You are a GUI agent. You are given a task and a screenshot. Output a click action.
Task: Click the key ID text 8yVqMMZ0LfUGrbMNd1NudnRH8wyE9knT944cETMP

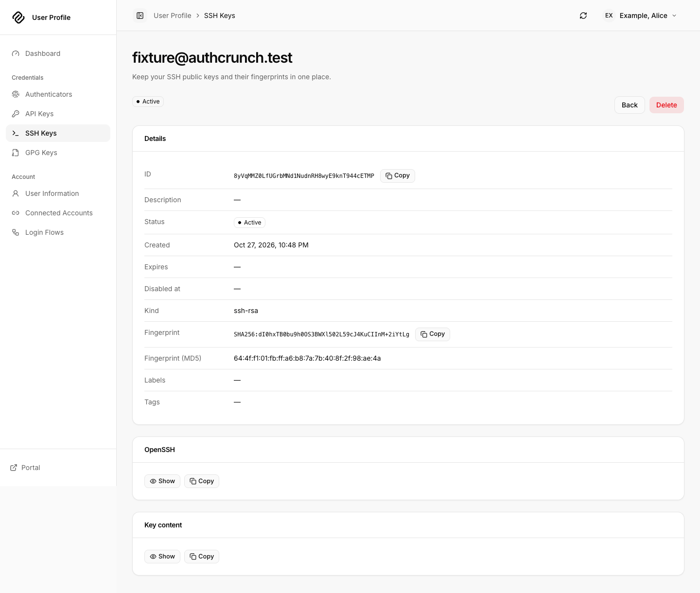(304, 176)
